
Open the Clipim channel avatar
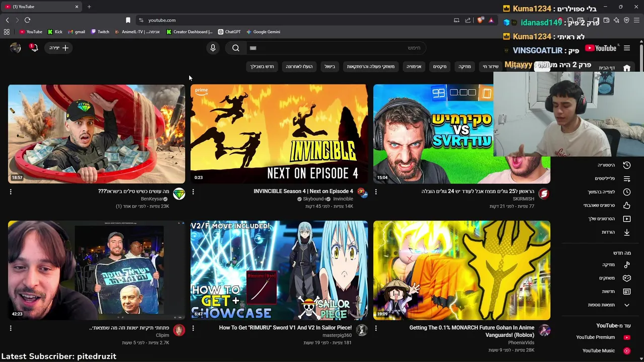pyautogui.click(x=179, y=330)
